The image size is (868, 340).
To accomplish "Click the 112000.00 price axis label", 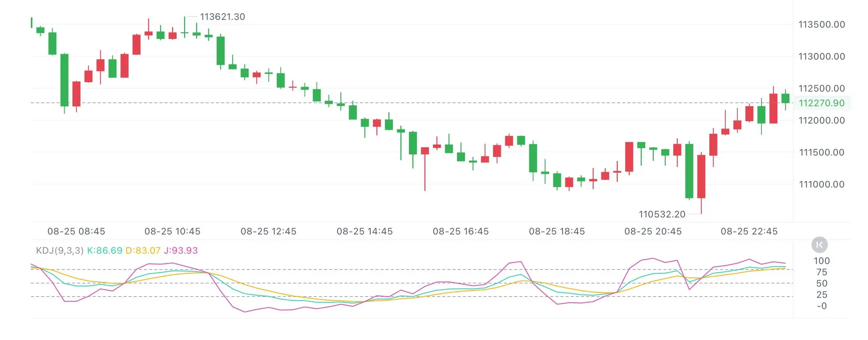I will 822,120.
